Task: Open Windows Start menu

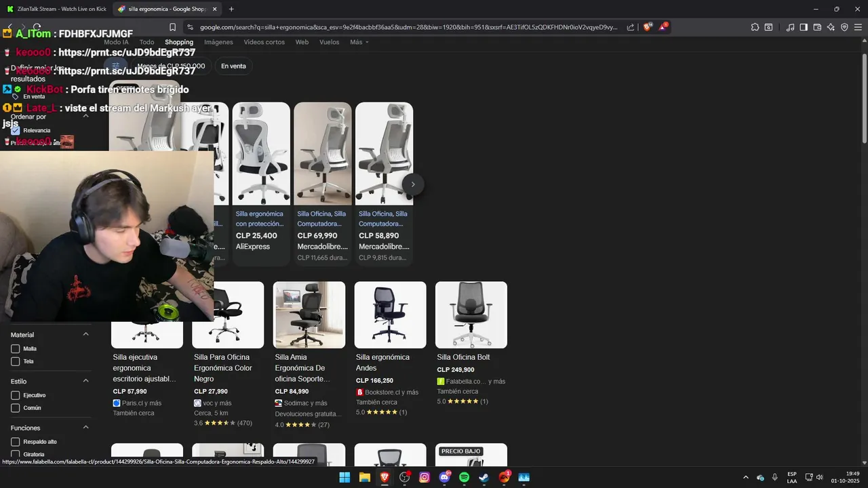Action: [x=344, y=477]
